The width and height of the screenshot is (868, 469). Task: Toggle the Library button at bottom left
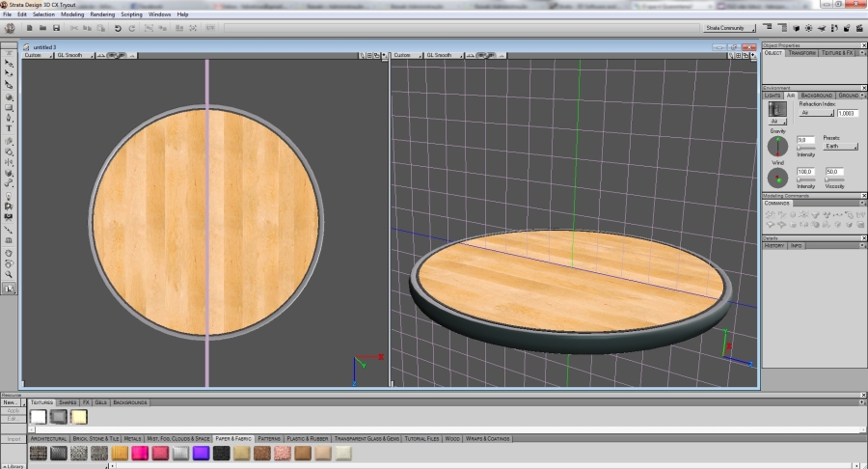13,466
